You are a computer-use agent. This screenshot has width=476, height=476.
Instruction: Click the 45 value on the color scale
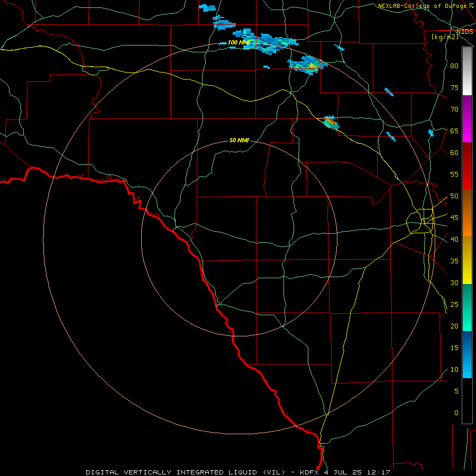click(x=454, y=218)
